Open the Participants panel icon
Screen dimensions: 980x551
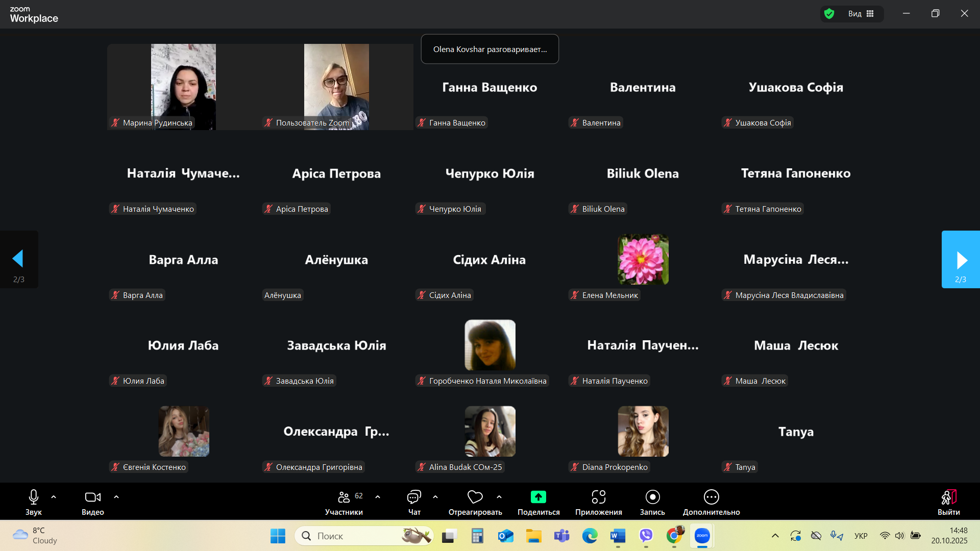(x=344, y=497)
